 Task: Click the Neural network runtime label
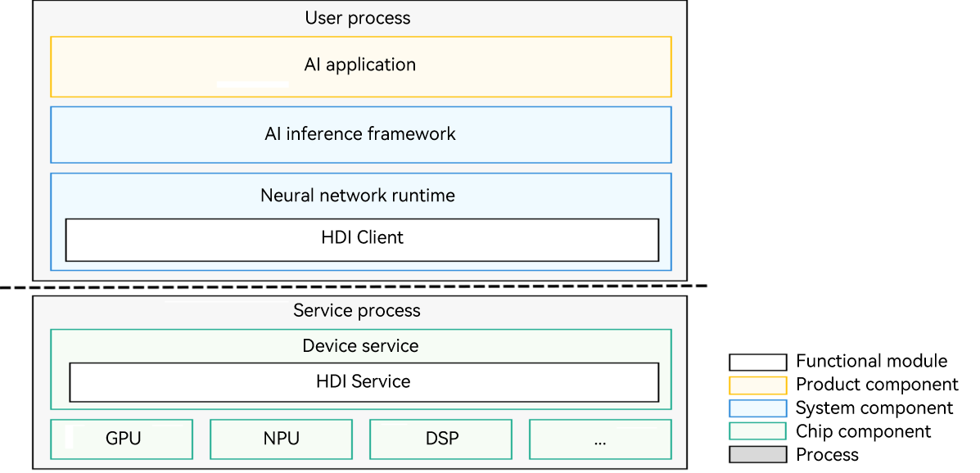pyautogui.click(x=358, y=196)
